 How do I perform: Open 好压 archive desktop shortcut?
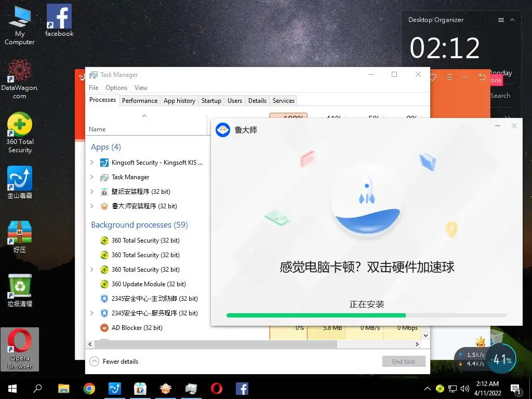click(x=20, y=237)
